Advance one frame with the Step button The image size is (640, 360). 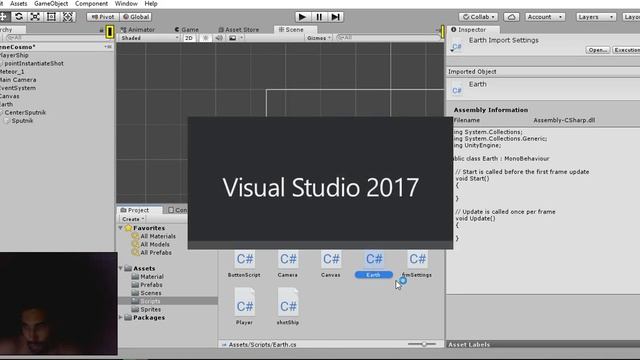[x=335, y=17]
